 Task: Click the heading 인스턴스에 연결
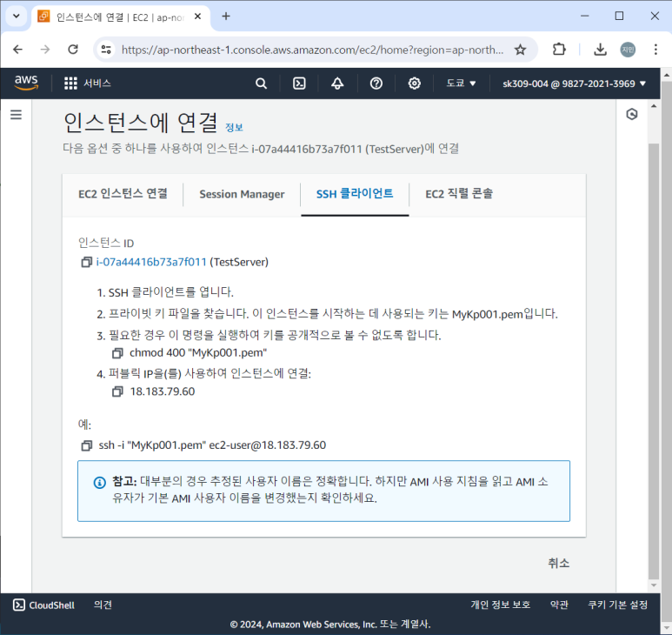(141, 122)
